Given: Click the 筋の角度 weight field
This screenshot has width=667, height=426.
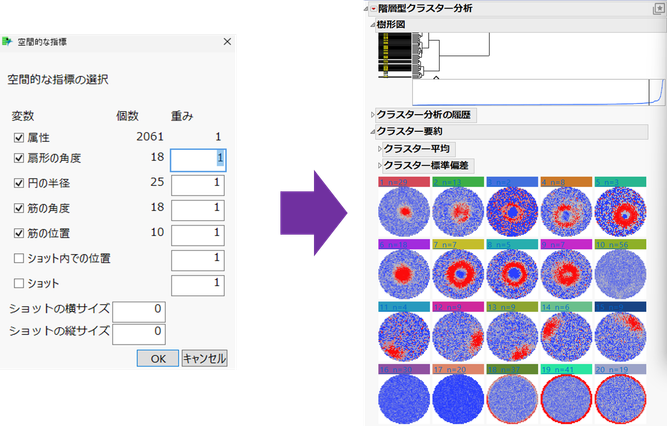Looking at the screenshot, I should click(198, 210).
